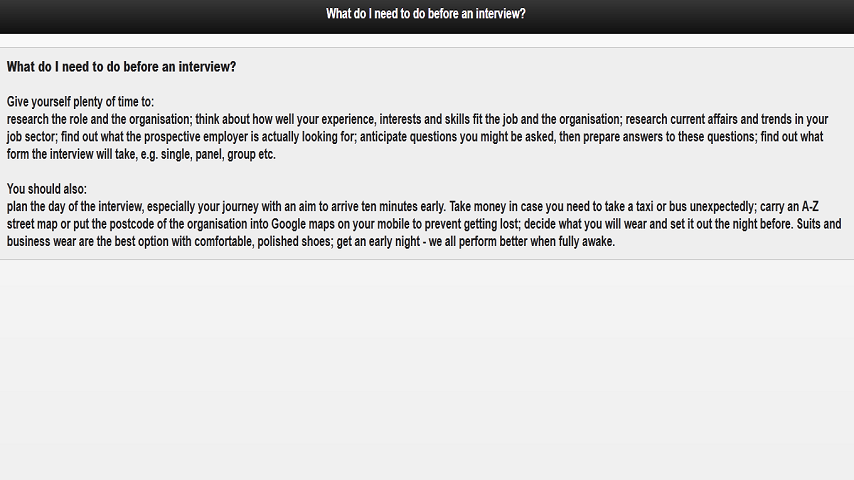Click the words 'job sector' at line start
This screenshot has width=854, height=480.
tap(31, 137)
